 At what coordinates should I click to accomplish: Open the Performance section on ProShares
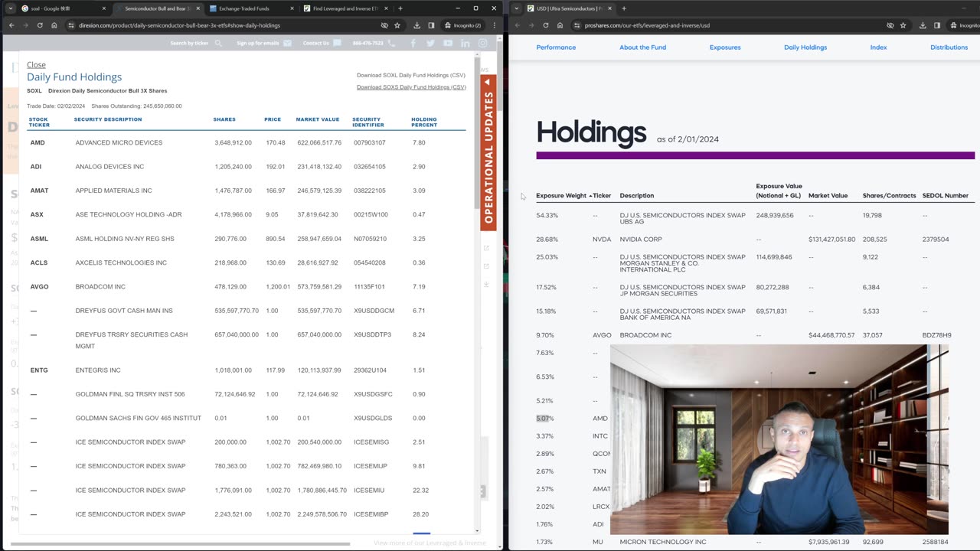pyautogui.click(x=556, y=47)
